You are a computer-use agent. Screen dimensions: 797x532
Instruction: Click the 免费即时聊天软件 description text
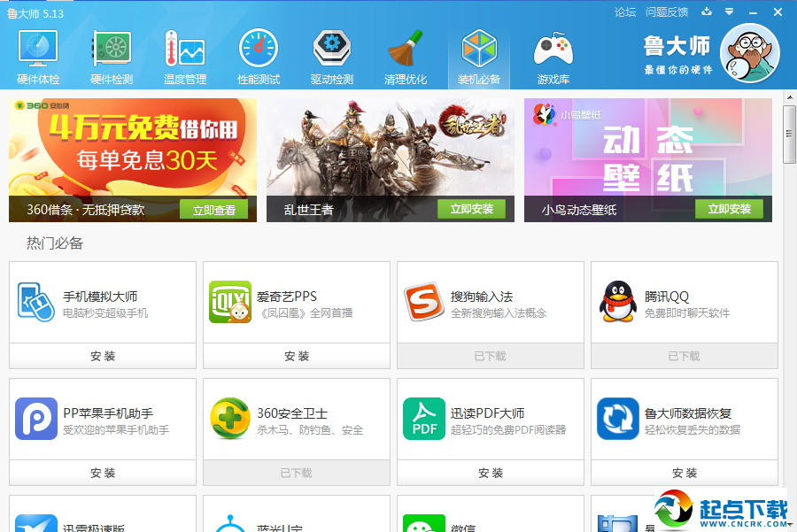point(686,313)
